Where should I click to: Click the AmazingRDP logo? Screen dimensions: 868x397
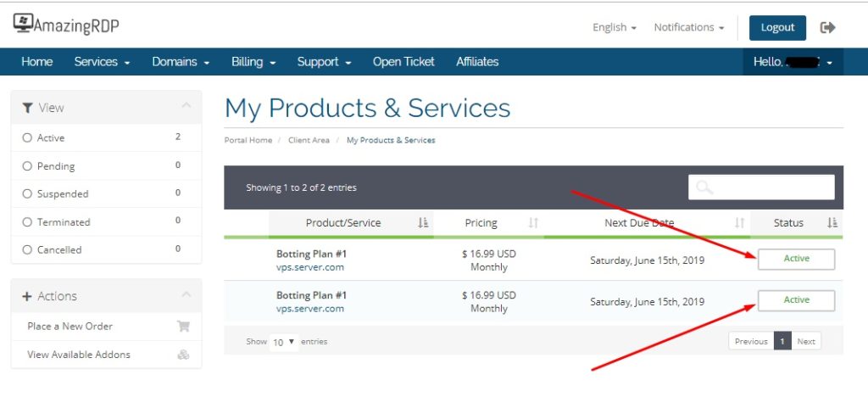pos(66,25)
